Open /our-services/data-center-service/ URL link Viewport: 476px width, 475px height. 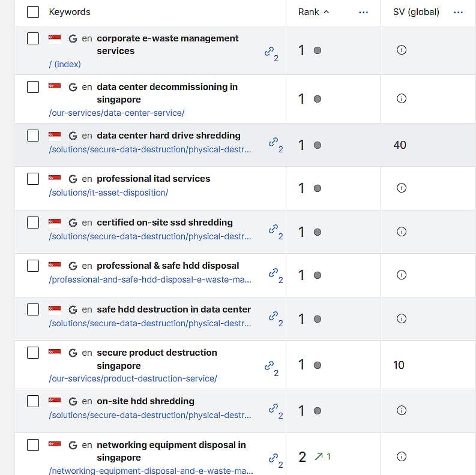116,113
